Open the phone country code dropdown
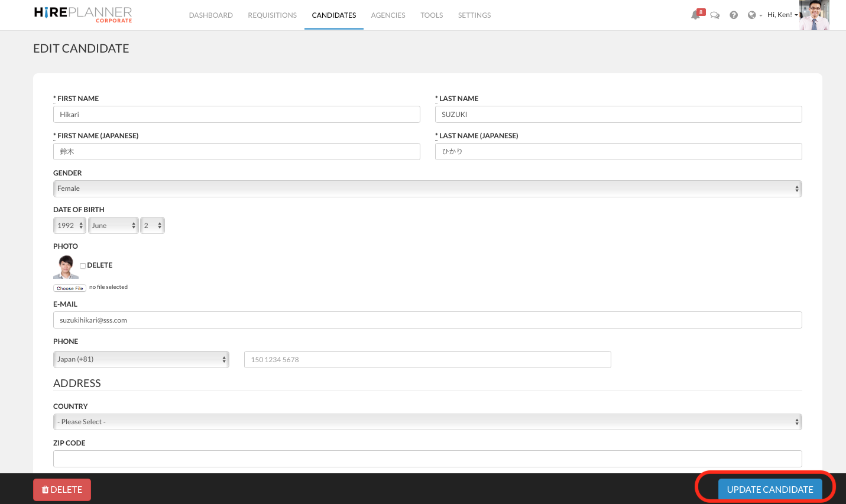Image resolution: width=846 pixels, height=504 pixels. point(141,359)
